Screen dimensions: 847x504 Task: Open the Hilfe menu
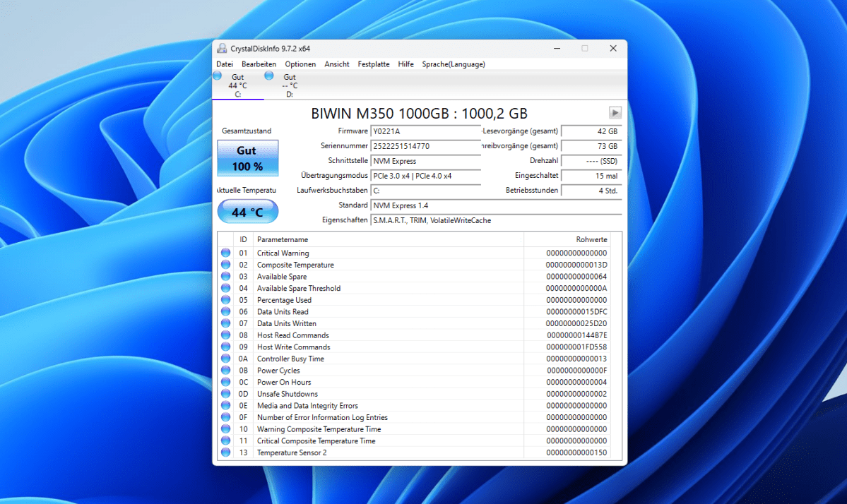405,64
